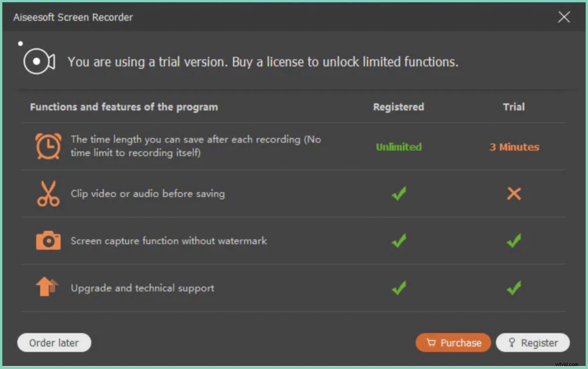588x369 pixels.
Task: Click the Registered column header
Action: click(x=398, y=107)
